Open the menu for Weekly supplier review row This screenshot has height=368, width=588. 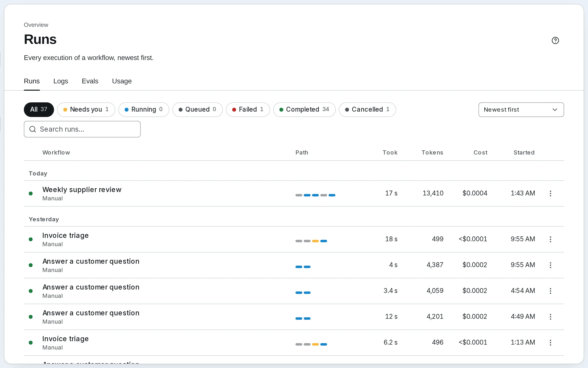[x=550, y=194]
